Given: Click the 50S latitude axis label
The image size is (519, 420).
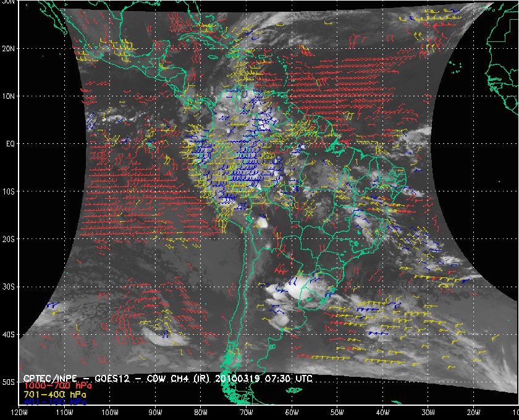Looking at the screenshot, I should point(8,382).
